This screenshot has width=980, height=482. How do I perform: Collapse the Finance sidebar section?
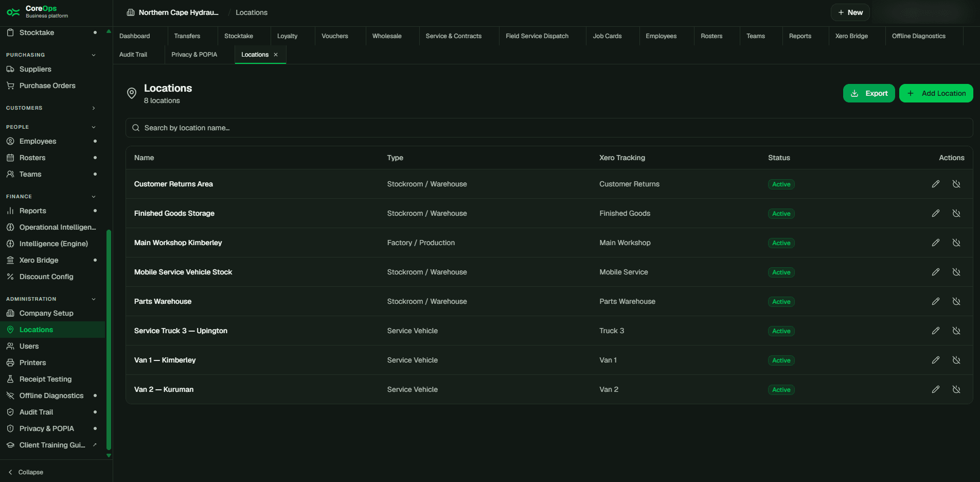tap(94, 197)
